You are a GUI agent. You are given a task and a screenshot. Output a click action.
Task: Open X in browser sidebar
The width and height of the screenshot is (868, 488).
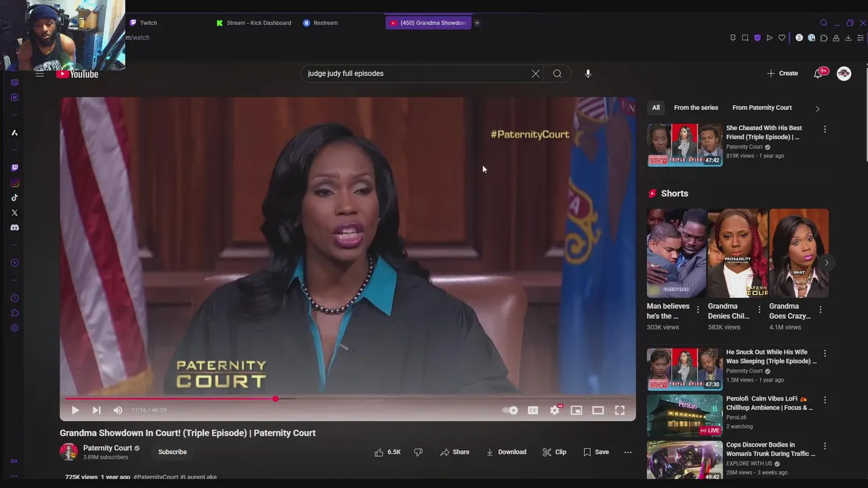point(14,213)
